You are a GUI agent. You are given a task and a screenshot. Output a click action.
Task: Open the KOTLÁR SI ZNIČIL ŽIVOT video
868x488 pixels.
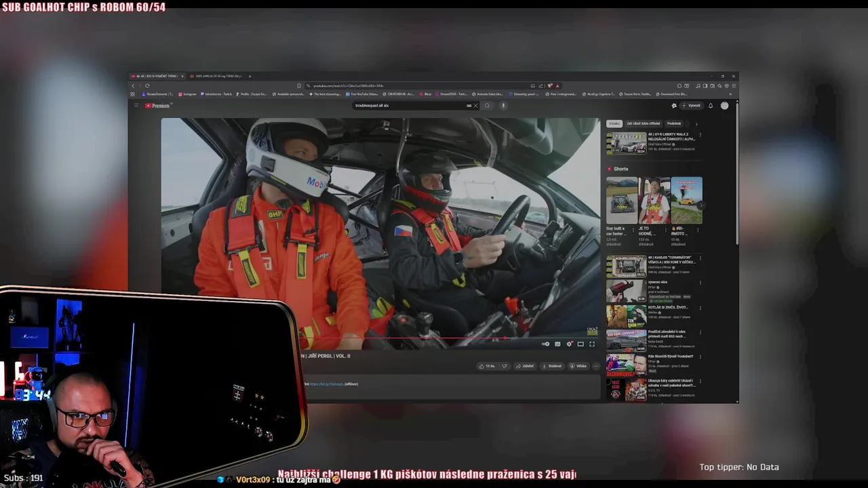(626, 316)
